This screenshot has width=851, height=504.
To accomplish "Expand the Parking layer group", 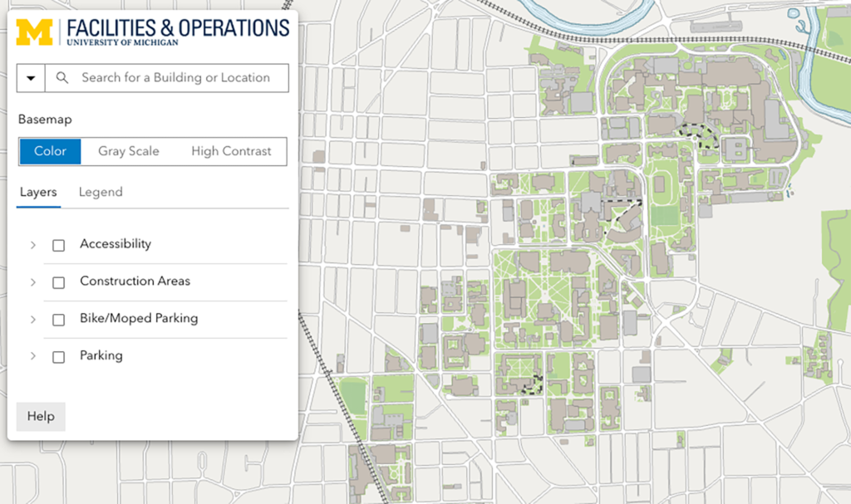I will [x=33, y=356].
